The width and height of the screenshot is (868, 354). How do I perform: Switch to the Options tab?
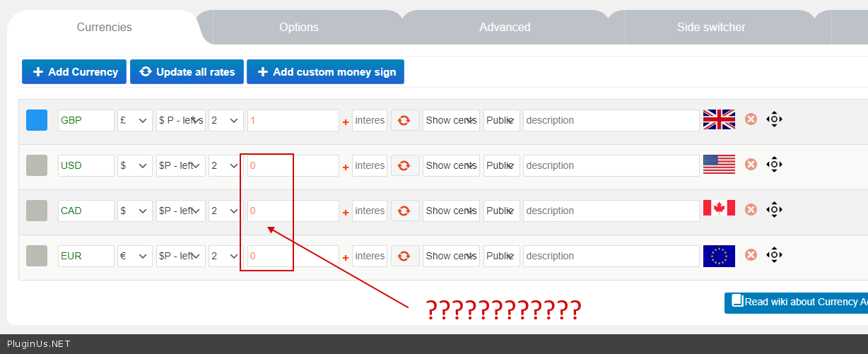point(299,27)
